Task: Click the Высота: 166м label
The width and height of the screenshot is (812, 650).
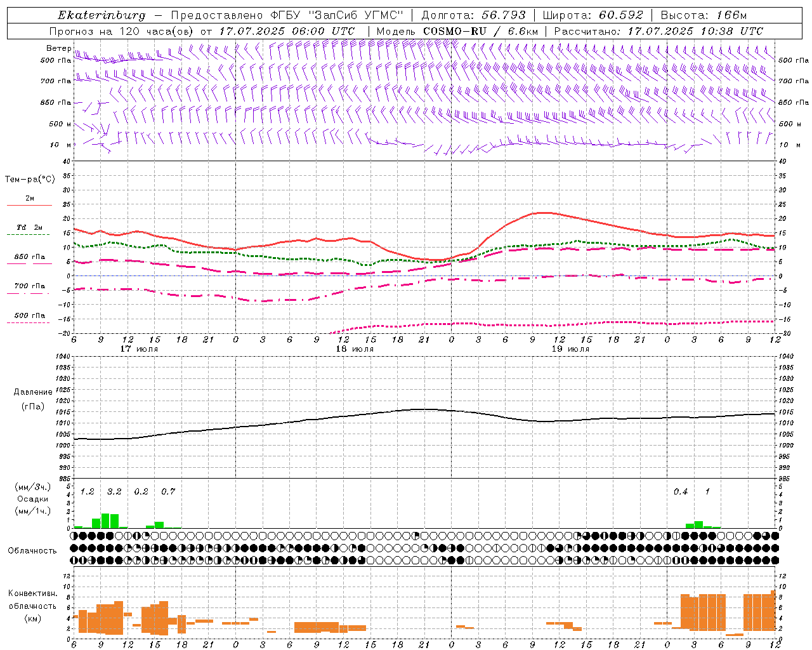Action: (x=704, y=15)
